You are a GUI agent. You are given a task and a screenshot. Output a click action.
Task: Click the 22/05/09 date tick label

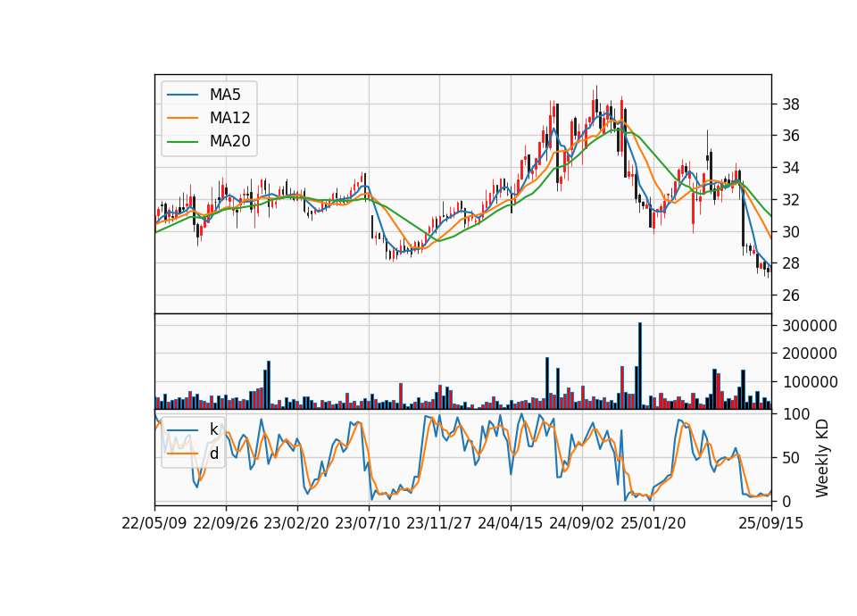point(154,523)
